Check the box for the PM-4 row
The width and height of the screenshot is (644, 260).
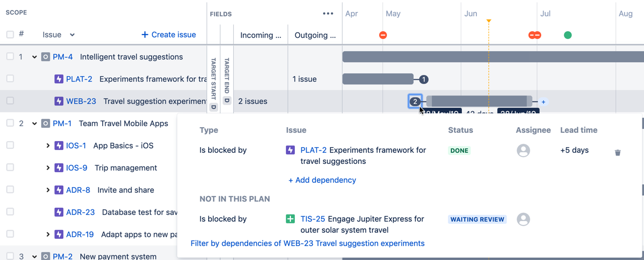(10, 57)
